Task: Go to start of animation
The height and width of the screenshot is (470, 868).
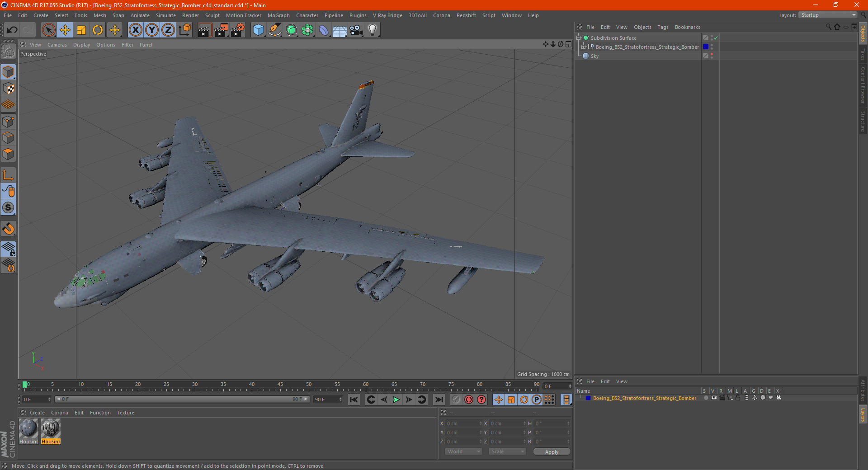Action: (354, 399)
